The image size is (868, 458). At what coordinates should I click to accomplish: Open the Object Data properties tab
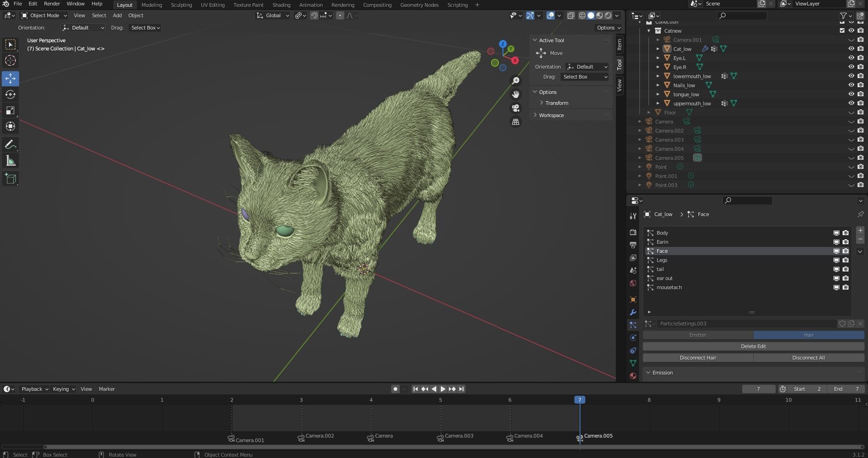coord(633,363)
